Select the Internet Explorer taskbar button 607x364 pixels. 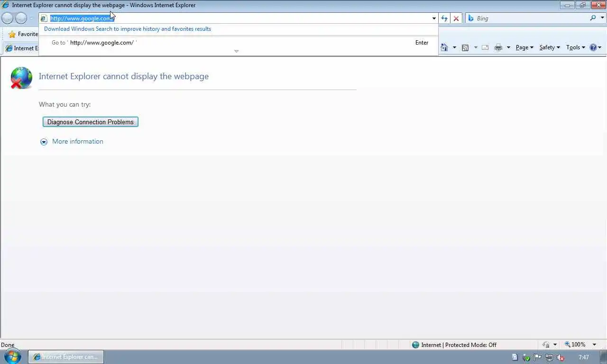click(66, 357)
